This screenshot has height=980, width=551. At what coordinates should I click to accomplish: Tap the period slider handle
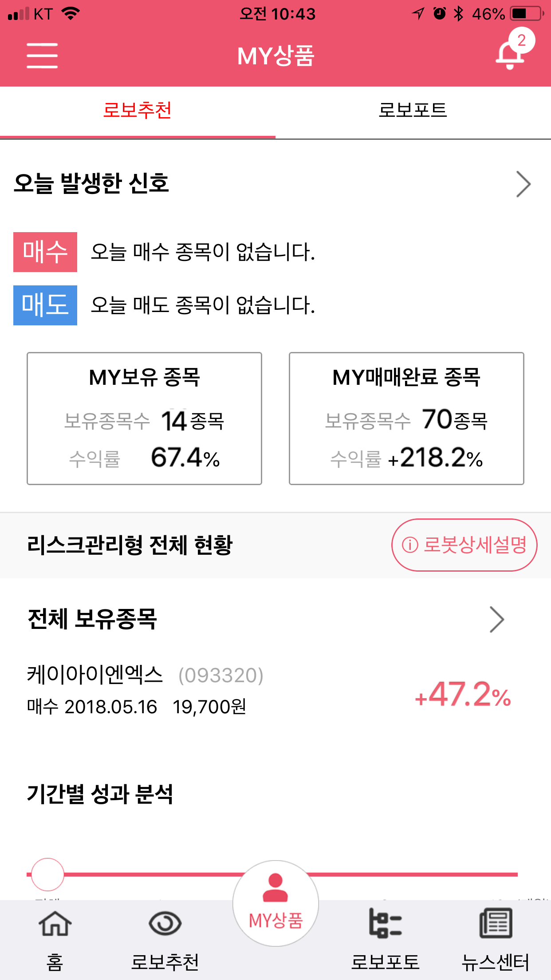[47, 874]
